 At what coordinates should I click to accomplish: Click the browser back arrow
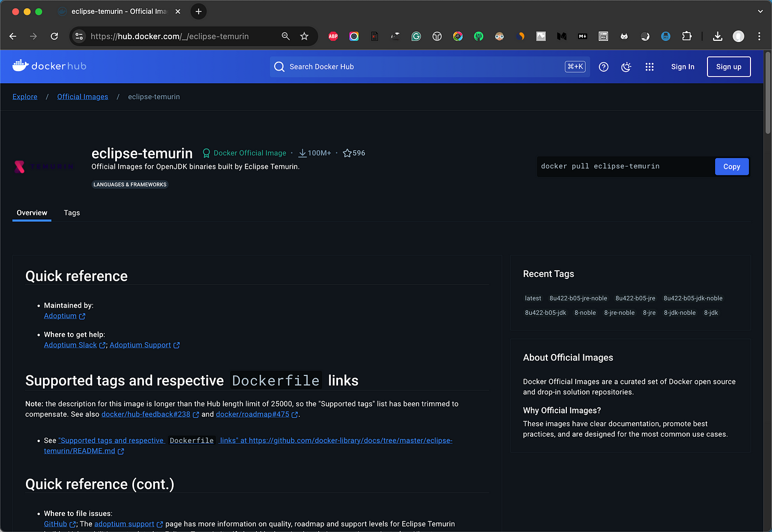point(13,36)
